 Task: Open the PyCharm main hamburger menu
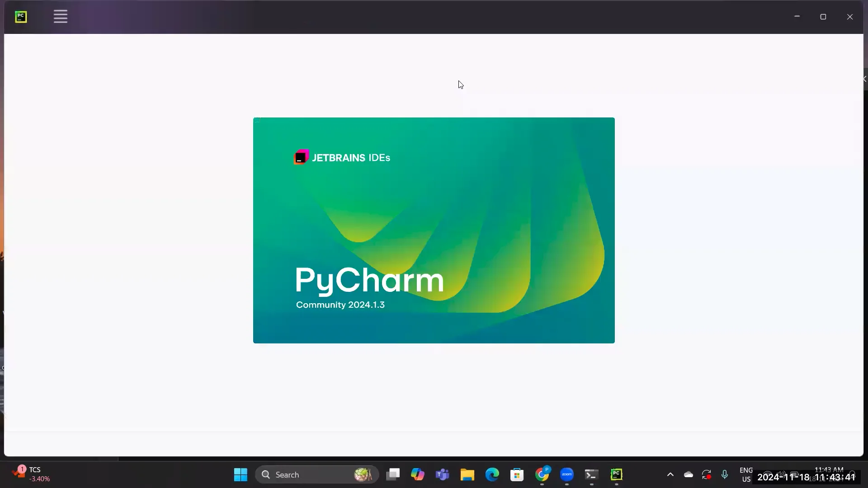click(x=60, y=17)
